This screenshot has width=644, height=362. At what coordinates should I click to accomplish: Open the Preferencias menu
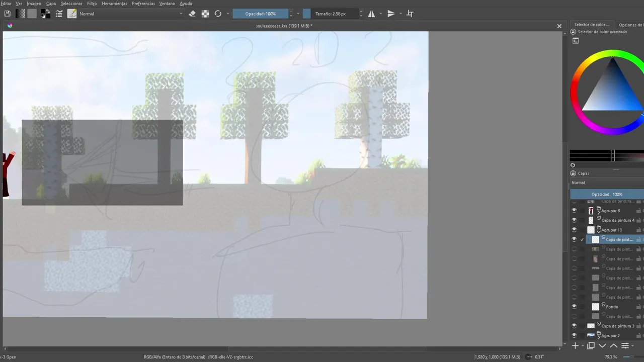point(143,4)
